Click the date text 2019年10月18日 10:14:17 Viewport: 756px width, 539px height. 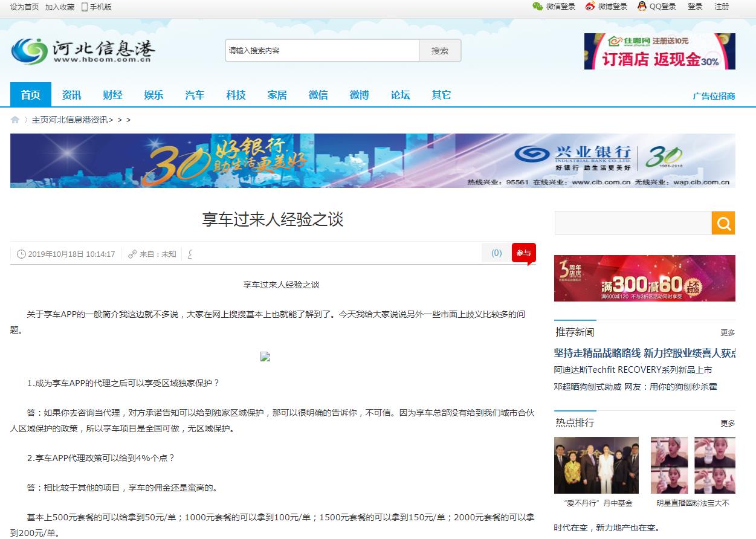71,254
